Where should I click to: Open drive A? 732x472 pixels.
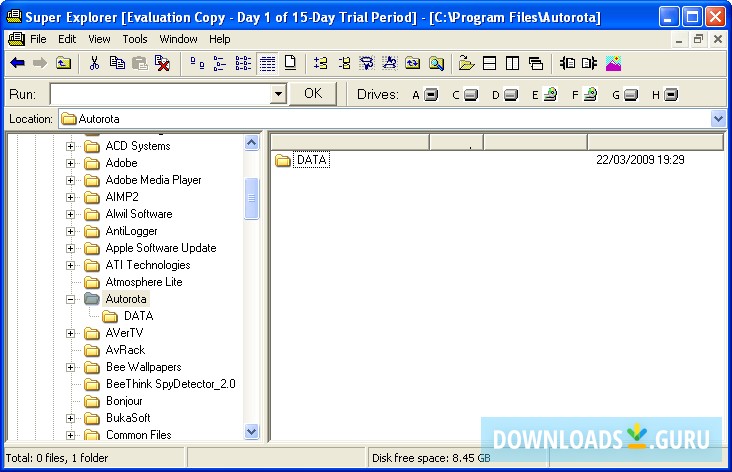[425, 95]
